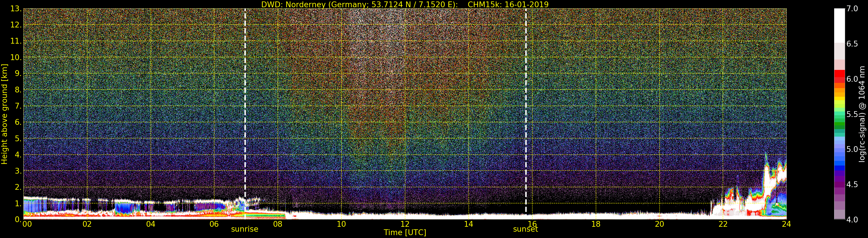868x238 pixels.
Task: Click the y-axis tick label '10.'
Action: point(16,57)
